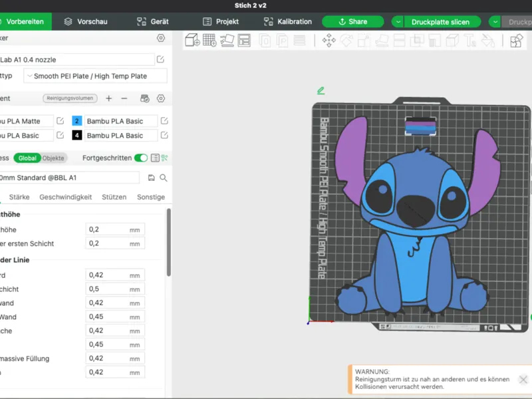Screen dimensions: 532x399
Task: Remove a filament with minus icon
Action: click(x=124, y=98)
